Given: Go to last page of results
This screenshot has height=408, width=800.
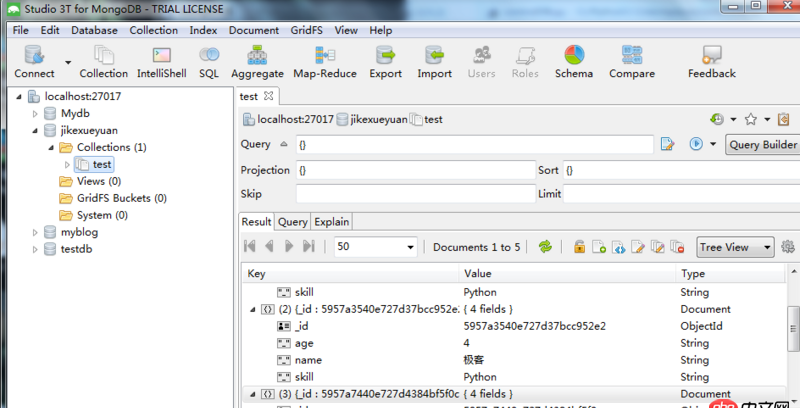Looking at the screenshot, I should (x=309, y=246).
